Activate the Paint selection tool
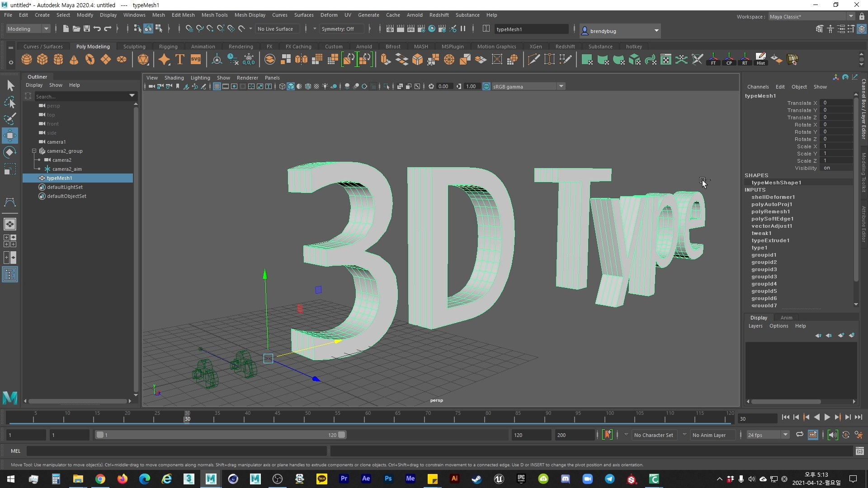 pyautogui.click(x=10, y=119)
